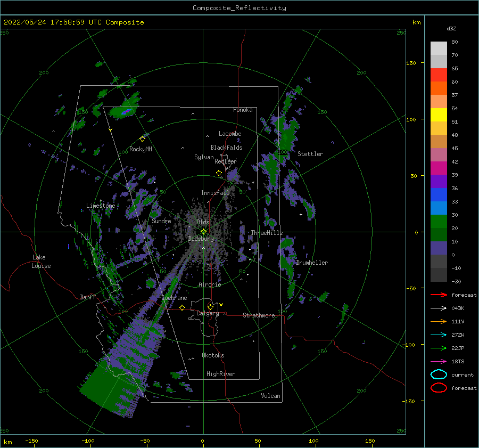Select the yellow diamond marker below RedDeer
The height and width of the screenshot is (448, 479).
[x=219, y=173]
